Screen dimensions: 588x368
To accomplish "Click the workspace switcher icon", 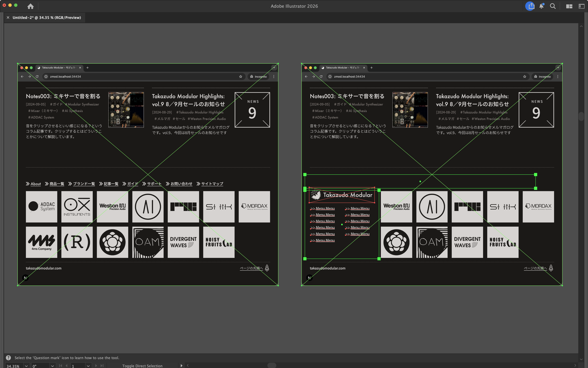I will pyautogui.click(x=569, y=6).
